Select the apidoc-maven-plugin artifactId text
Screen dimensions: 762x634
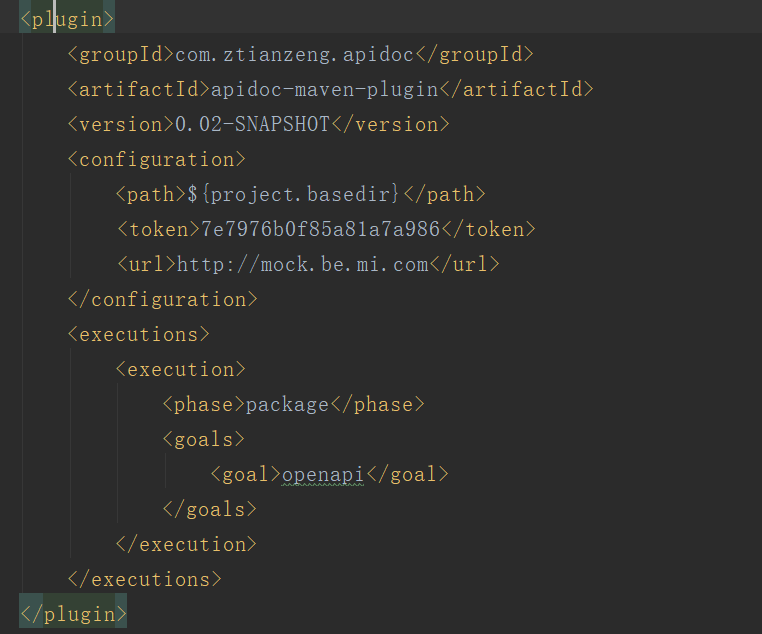click(324, 89)
